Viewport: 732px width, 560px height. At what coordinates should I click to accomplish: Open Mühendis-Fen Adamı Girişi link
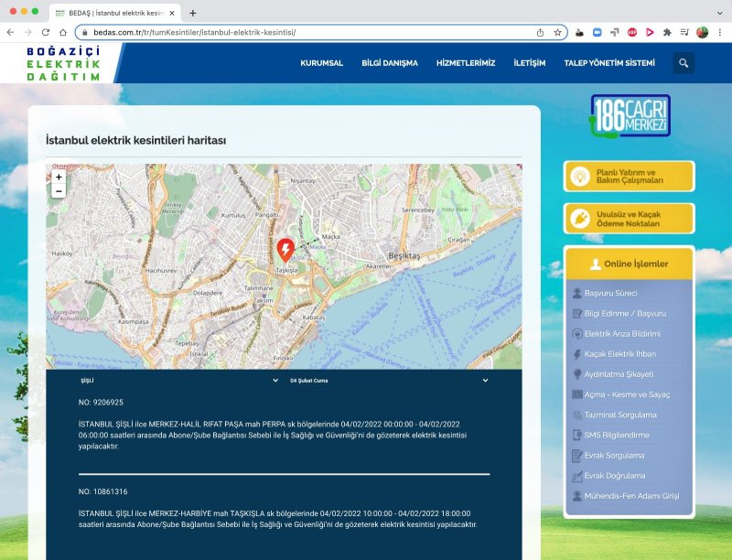(631, 496)
